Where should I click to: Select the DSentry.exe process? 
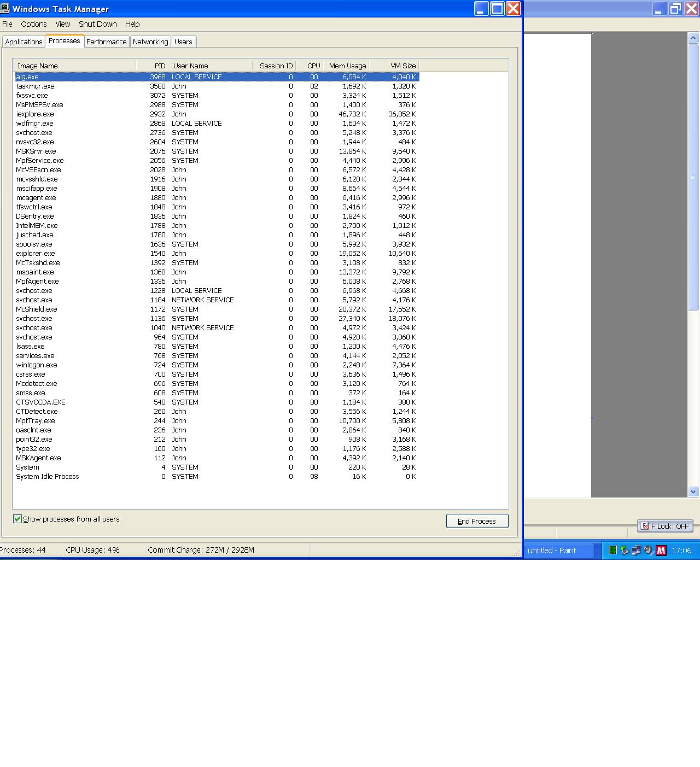217,216
